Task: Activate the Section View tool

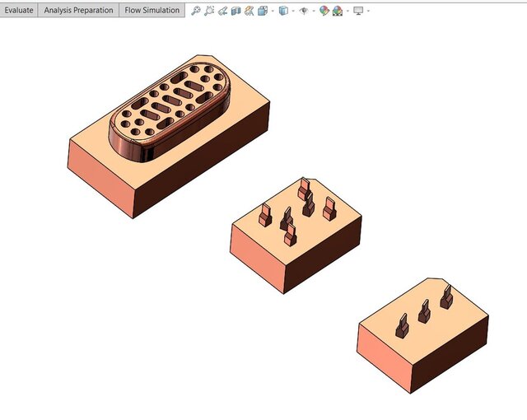Action: click(x=236, y=11)
